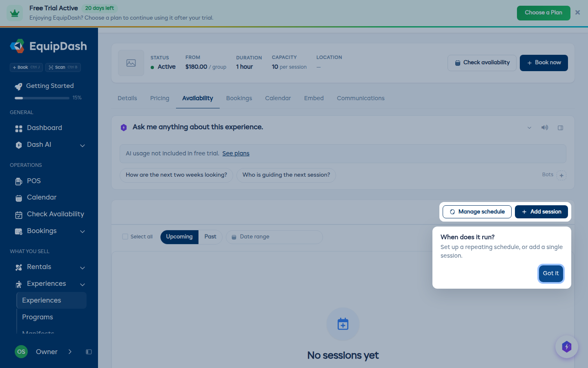Click the floating Dash AI bolt button
588x368 pixels.
[566, 347]
